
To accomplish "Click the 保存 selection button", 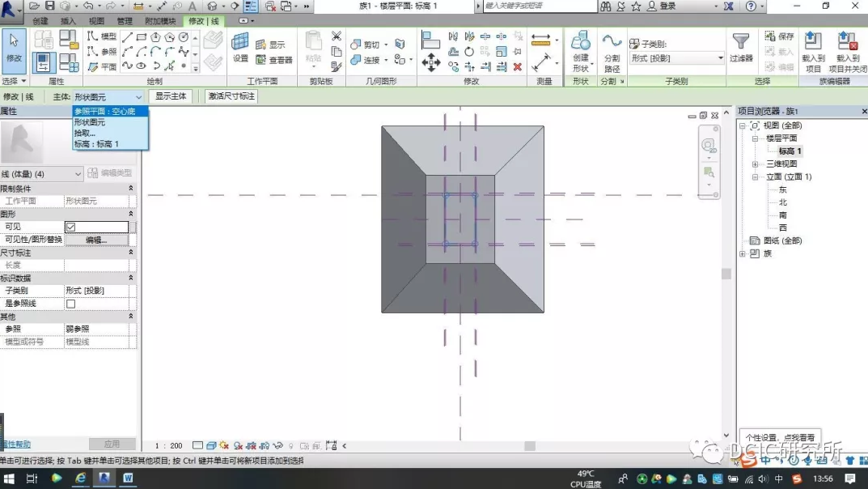I will (780, 36).
